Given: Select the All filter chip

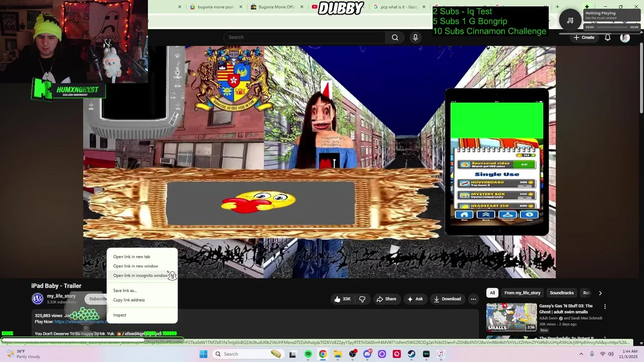Looking at the screenshot, I should [x=492, y=293].
